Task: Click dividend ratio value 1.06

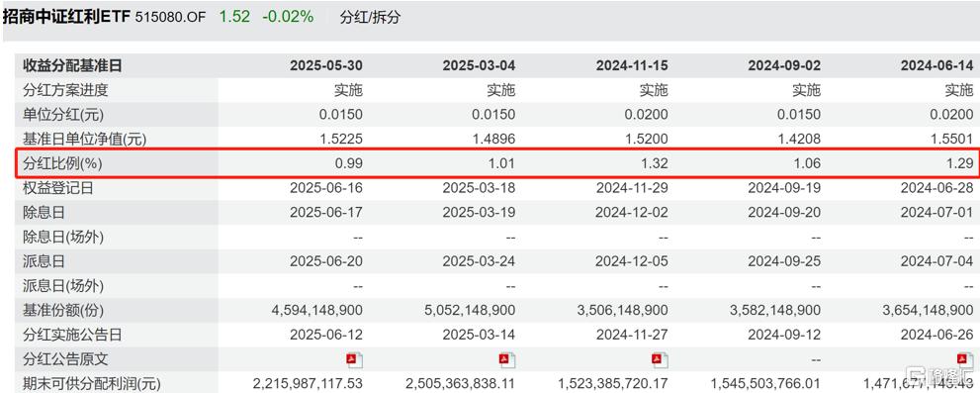Action: pyautogui.click(x=808, y=164)
